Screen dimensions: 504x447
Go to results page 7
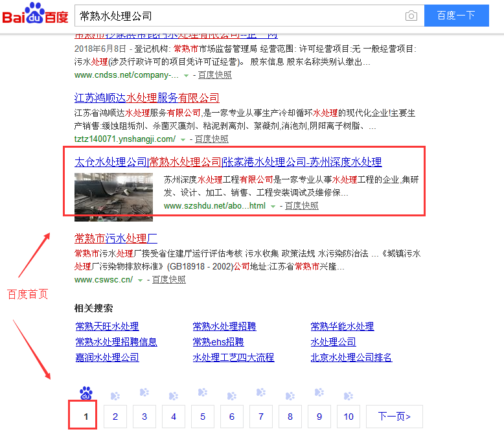tap(260, 417)
